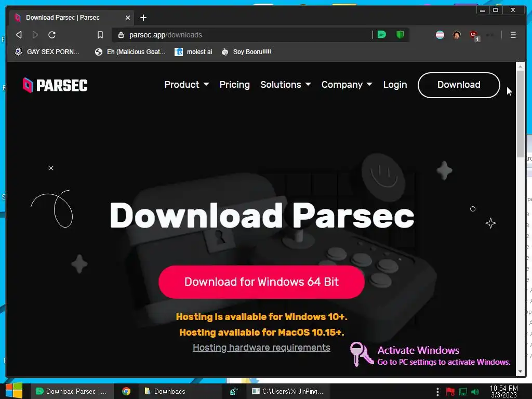Expand the Product menu
The image size is (532, 399).
187,85
